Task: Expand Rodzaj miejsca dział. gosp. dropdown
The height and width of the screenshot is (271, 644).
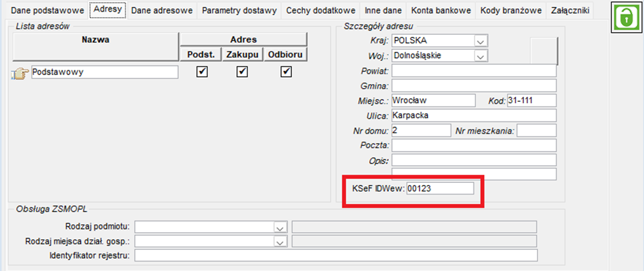Action: pyautogui.click(x=280, y=242)
